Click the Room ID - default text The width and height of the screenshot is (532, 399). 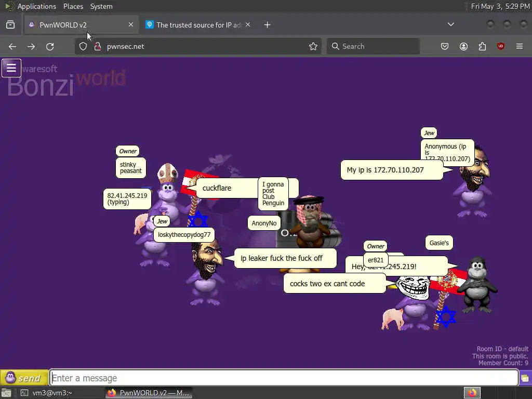point(502,349)
